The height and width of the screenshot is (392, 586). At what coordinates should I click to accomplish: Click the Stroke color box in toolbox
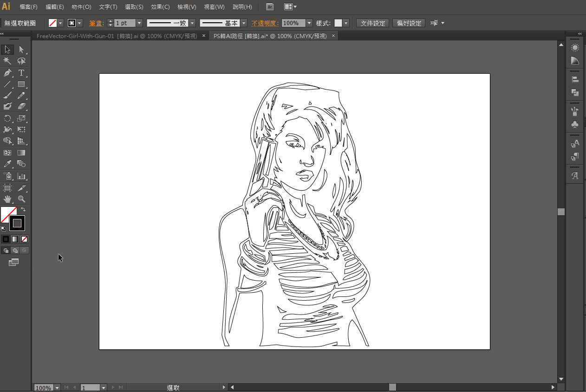point(17,223)
